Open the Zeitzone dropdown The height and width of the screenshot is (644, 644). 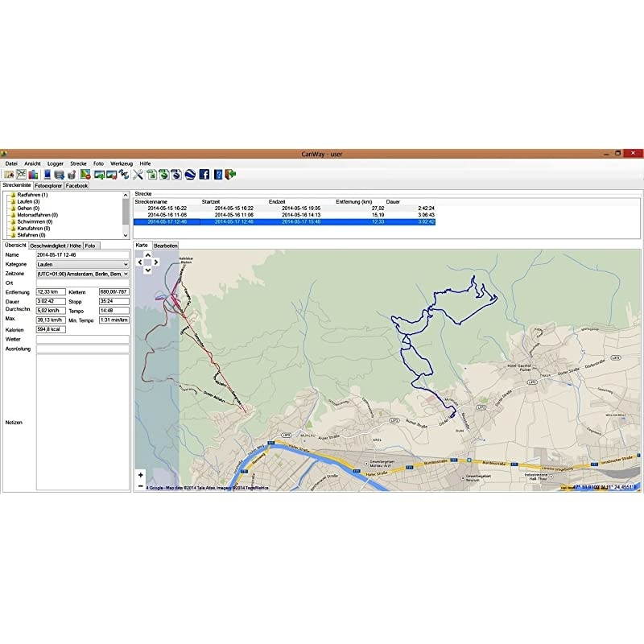82,274
